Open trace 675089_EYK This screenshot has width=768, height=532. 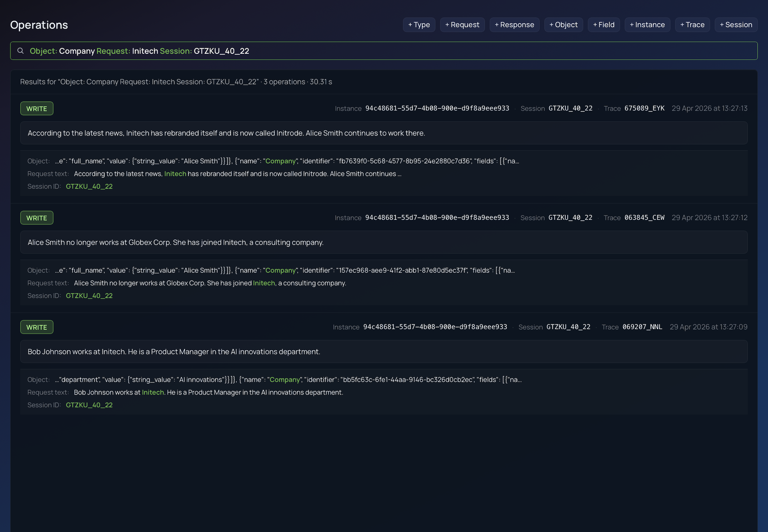tap(644, 108)
